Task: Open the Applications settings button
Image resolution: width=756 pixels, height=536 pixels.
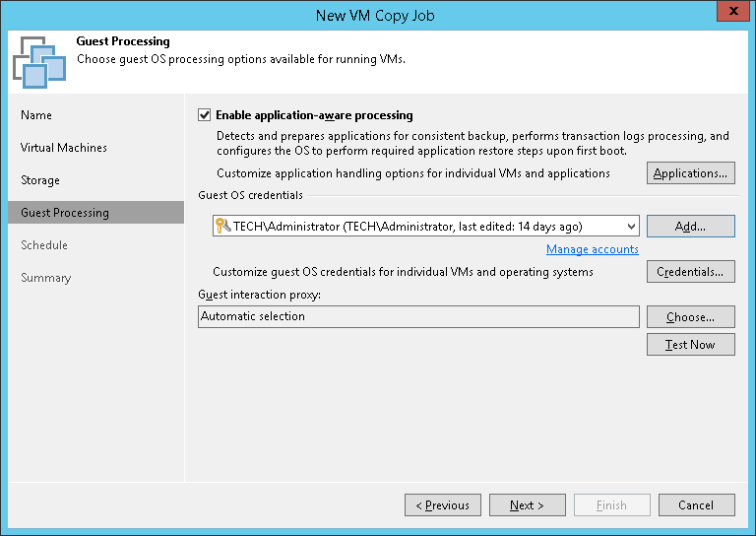Action: point(690,173)
